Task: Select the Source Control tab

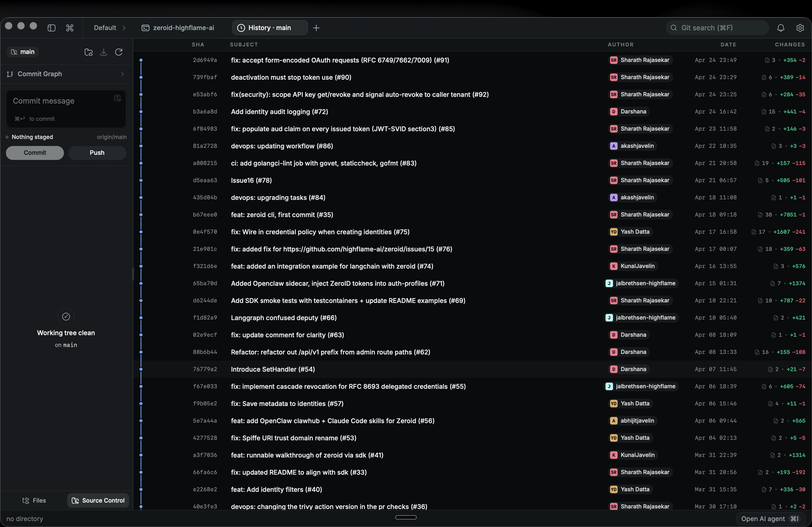Action: [x=98, y=500]
